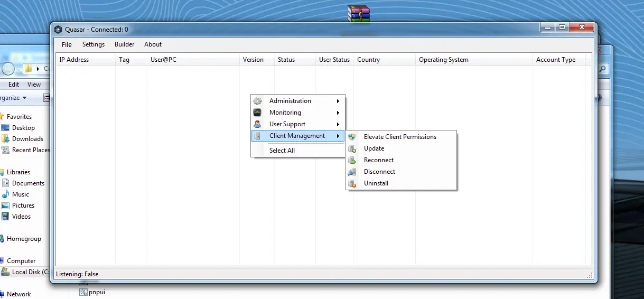Open the View menu in Explorer window
Viewport: 644px width, 299px height.
click(34, 85)
